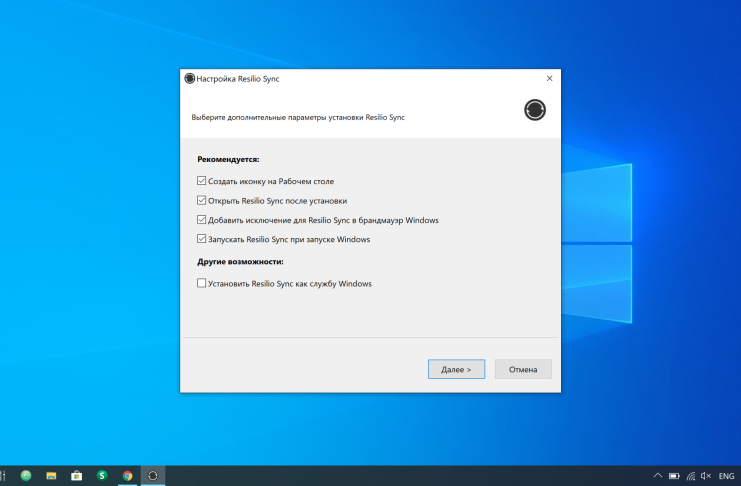
Task: Open the Wi-Fi network tray icon
Action: coord(690,476)
